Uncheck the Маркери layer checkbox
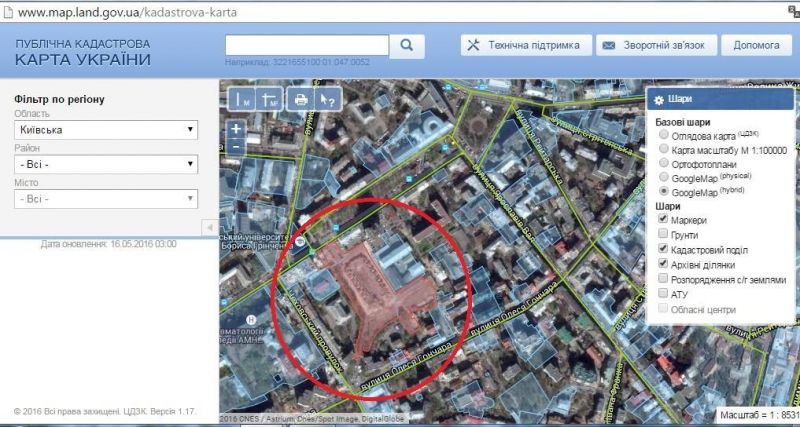The width and height of the screenshot is (800, 427). (662, 218)
